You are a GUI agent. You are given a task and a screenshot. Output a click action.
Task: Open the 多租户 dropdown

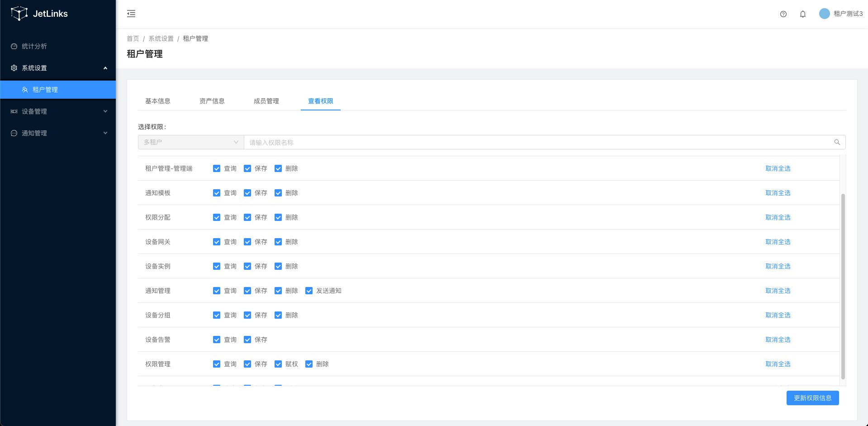191,142
